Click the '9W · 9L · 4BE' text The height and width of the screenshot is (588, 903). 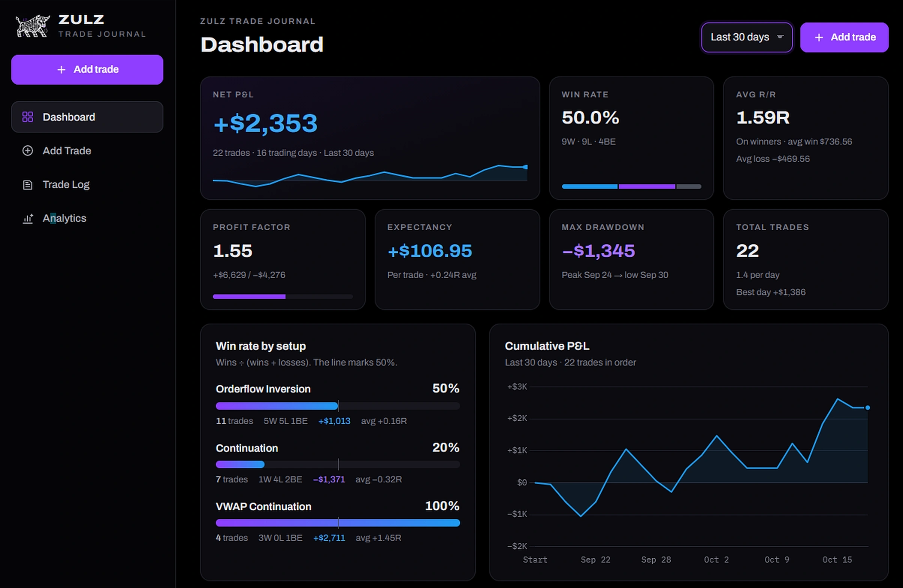pyautogui.click(x=589, y=142)
